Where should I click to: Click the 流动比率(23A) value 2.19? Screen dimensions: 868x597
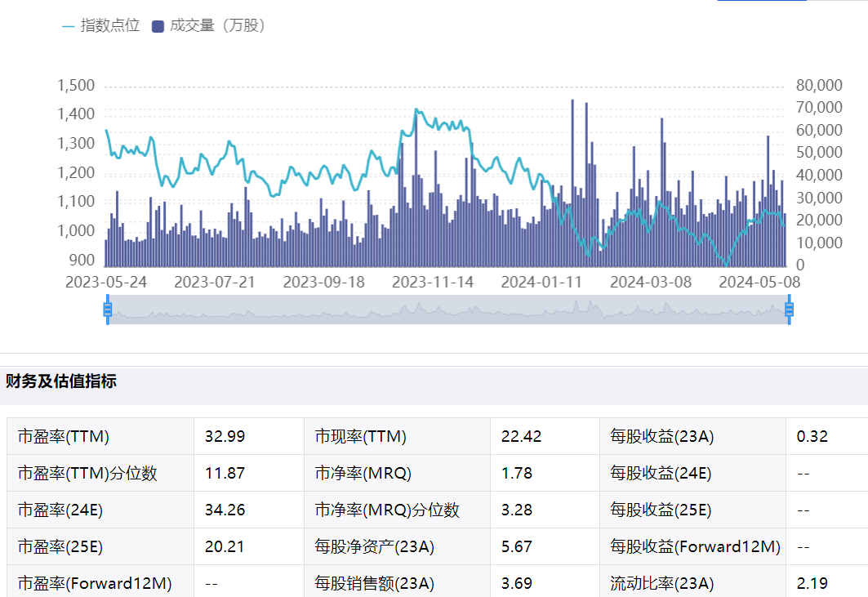point(812,584)
